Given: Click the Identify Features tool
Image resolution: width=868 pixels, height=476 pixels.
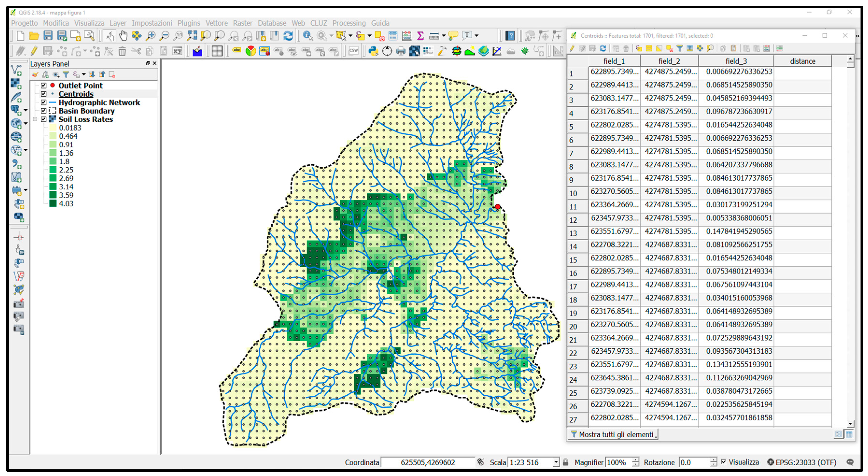Looking at the screenshot, I should click(x=307, y=35).
